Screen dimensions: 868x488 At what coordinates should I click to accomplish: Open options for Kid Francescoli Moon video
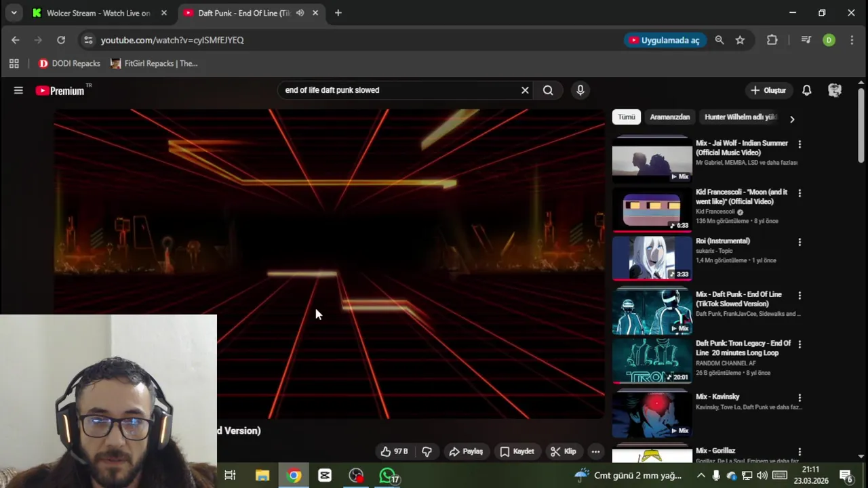click(800, 193)
